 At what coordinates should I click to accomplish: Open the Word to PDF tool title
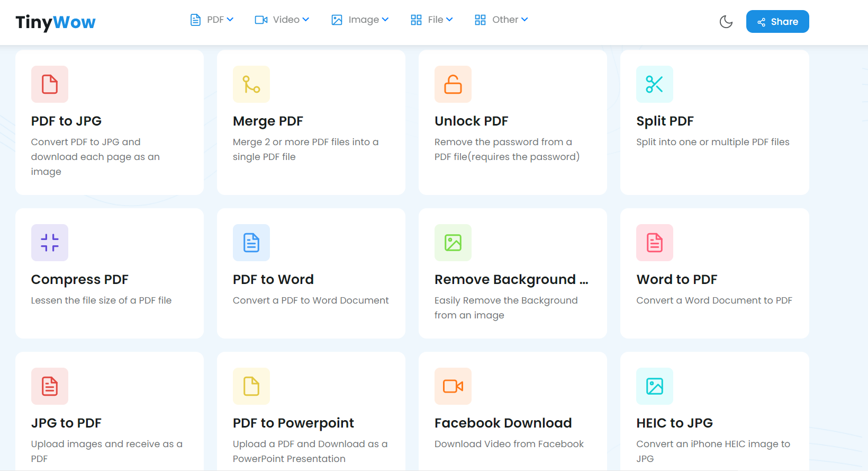point(676,280)
